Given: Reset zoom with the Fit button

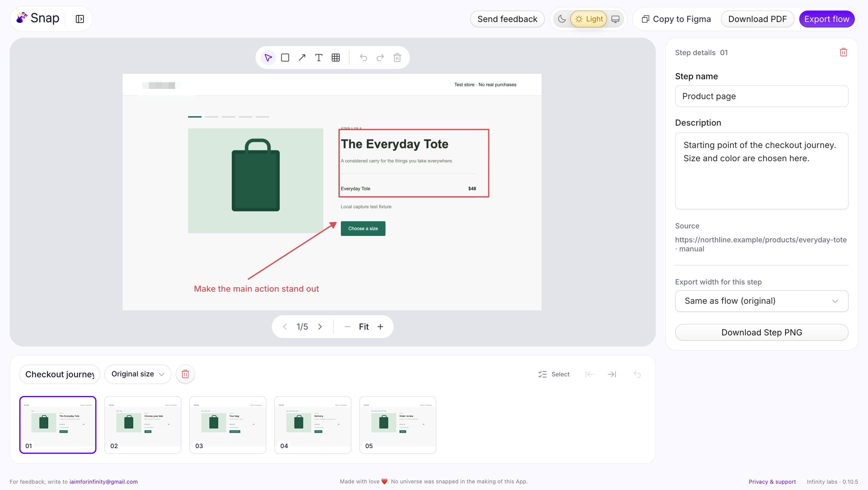Looking at the screenshot, I should [x=363, y=327].
